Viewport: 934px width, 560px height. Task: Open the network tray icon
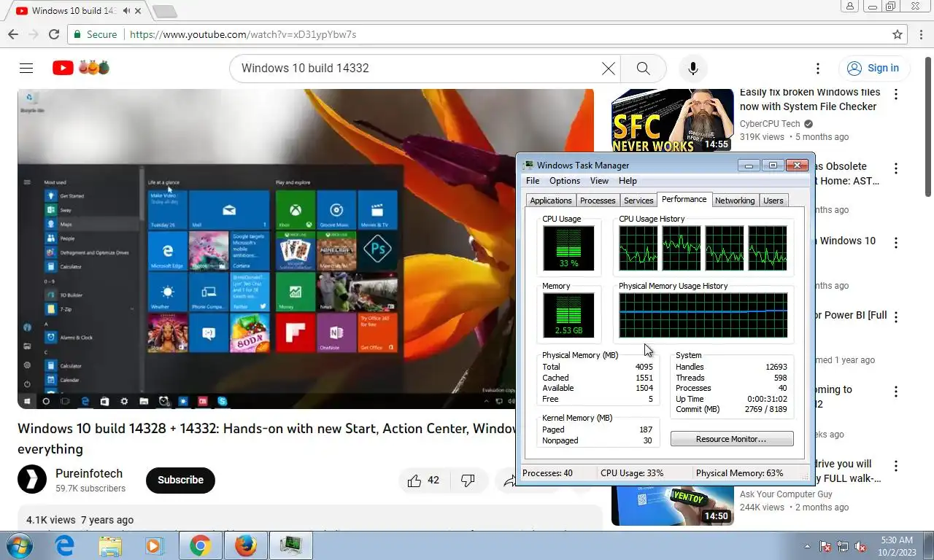[843, 546]
